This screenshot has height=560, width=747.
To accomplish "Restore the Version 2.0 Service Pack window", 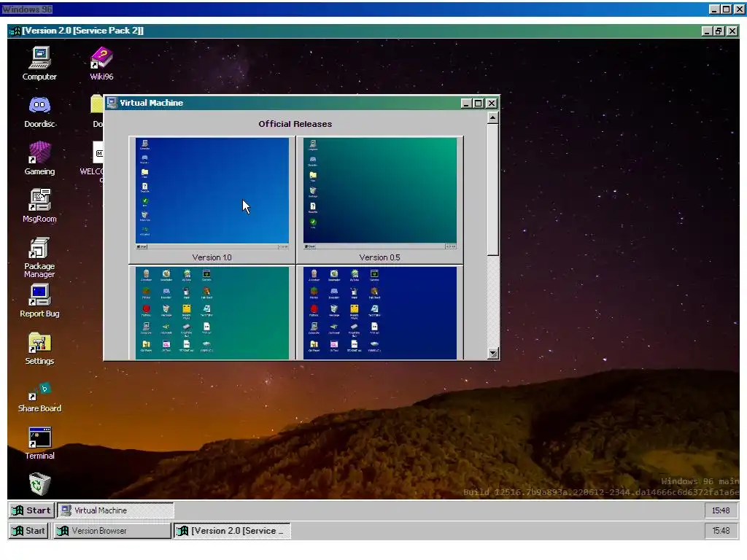I will 719,31.
